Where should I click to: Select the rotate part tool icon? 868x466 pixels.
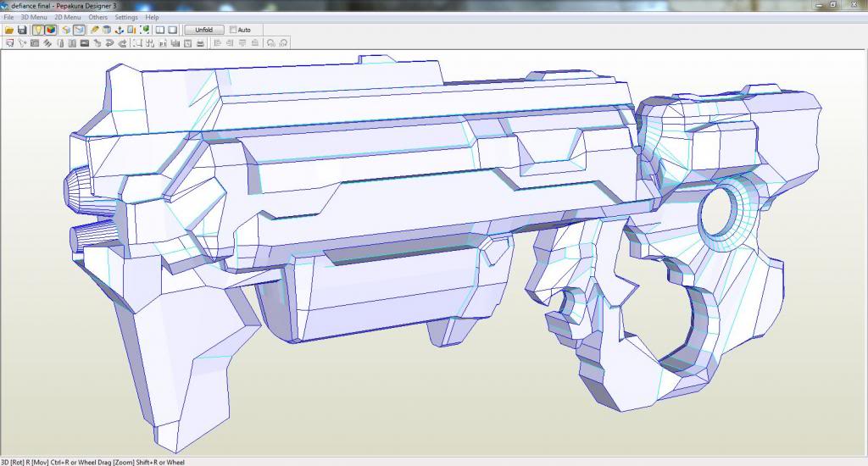(x=22, y=43)
